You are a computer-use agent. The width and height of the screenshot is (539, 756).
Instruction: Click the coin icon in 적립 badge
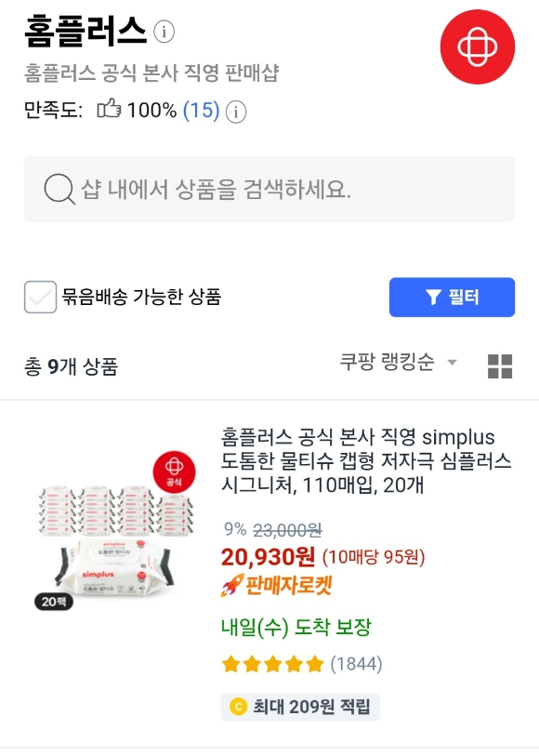239,707
